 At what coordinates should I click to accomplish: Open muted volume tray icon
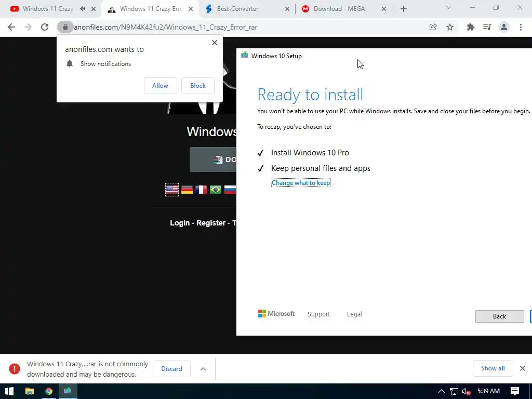(x=467, y=391)
